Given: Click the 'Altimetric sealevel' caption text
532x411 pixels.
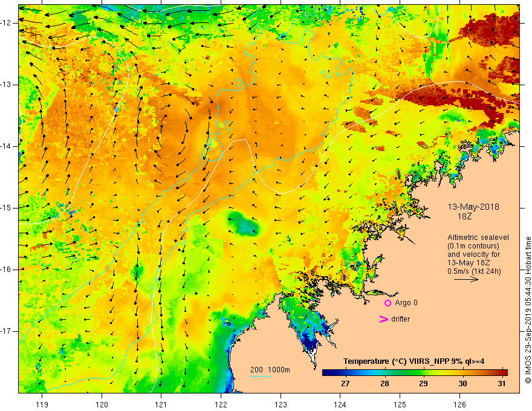Looking at the screenshot, I should pos(478,238).
